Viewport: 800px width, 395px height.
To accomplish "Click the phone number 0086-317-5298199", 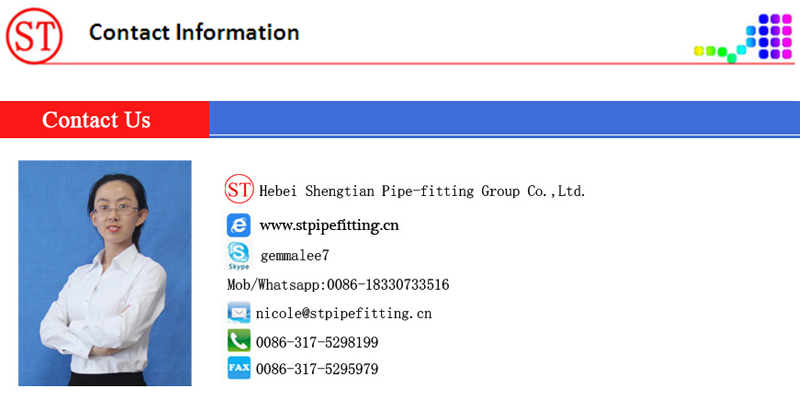I will pos(317,342).
